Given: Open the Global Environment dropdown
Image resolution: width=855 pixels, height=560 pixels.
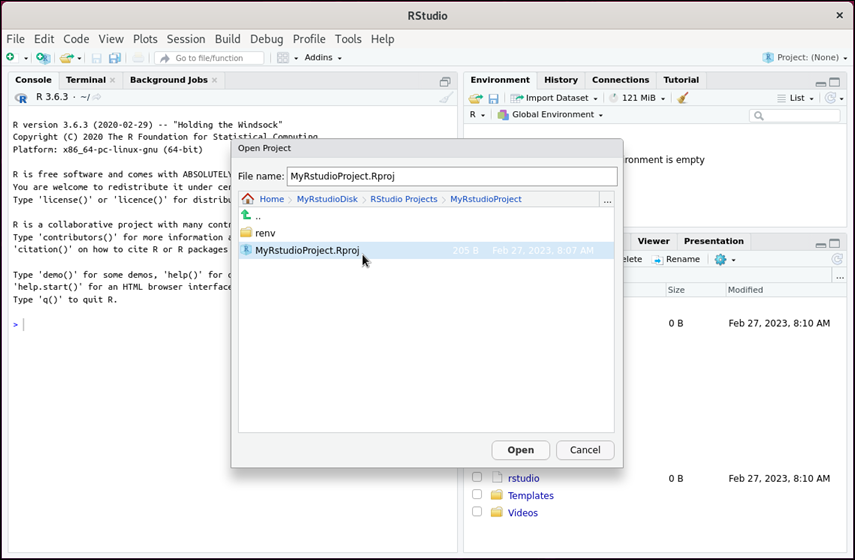Looking at the screenshot, I should pyautogui.click(x=550, y=115).
